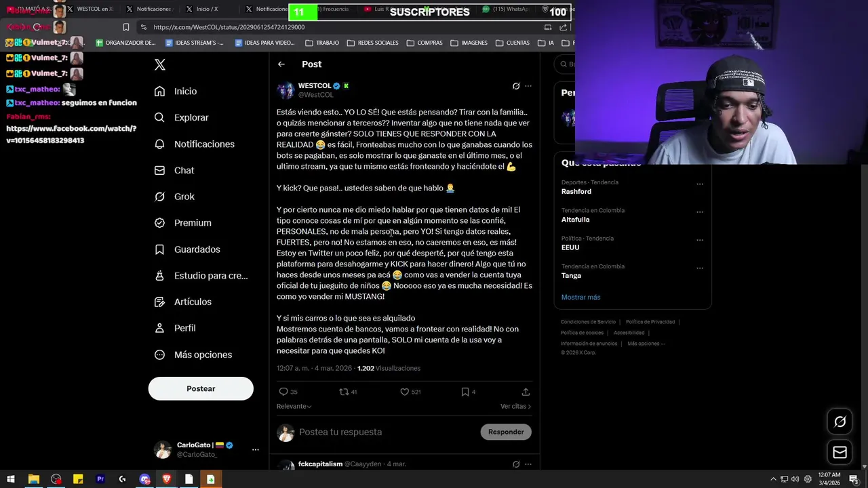The width and height of the screenshot is (868, 488).
Task: Open Brave browser in taskbar
Action: [167, 479]
